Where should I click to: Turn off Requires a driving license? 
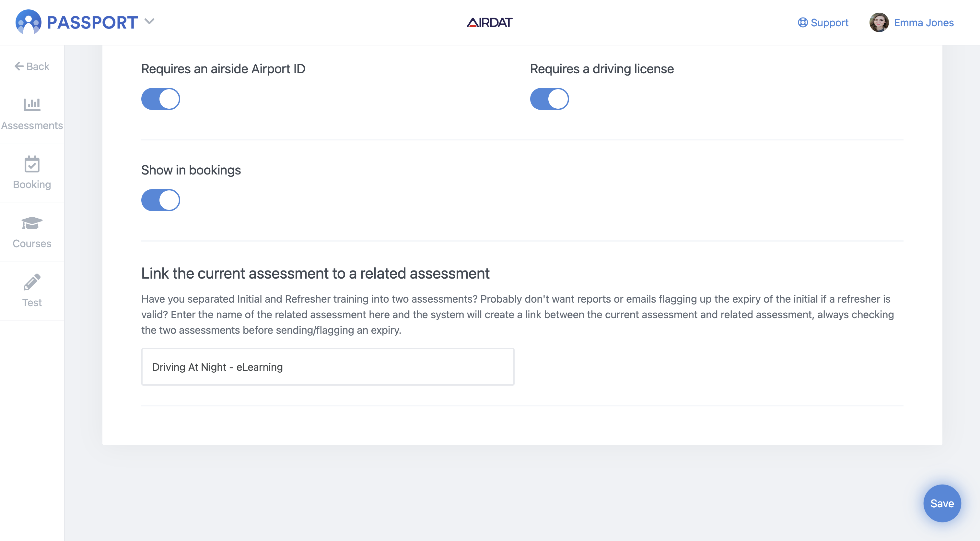(549, 99)
